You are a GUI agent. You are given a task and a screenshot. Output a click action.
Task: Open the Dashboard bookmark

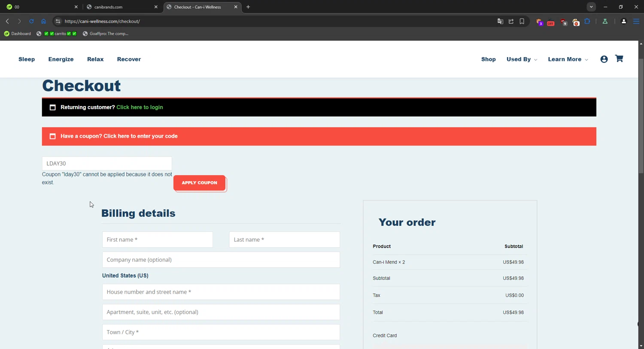click(18, 33)
